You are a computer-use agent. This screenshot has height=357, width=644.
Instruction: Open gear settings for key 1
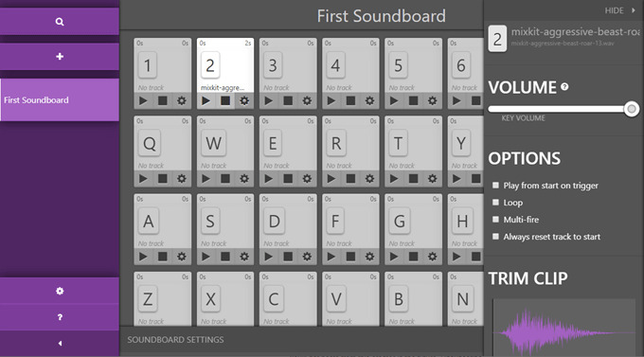pos(182,100)
